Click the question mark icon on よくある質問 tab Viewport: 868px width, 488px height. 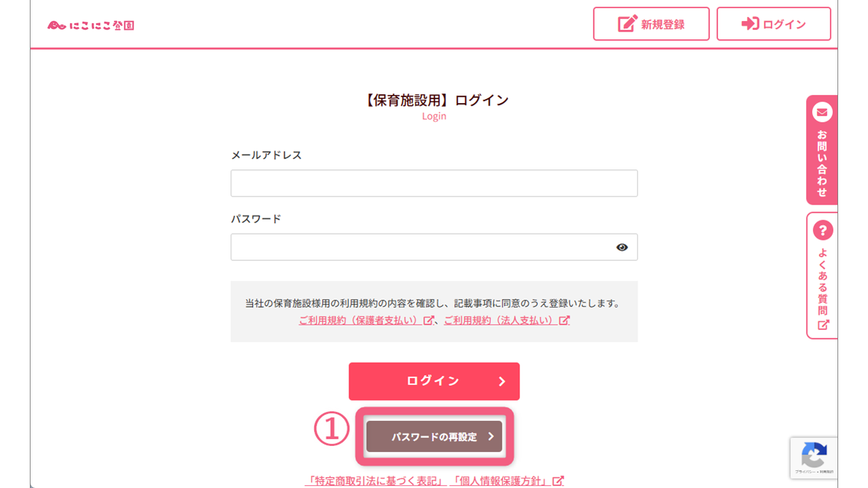pyautogui.click(x=822, y=229)
